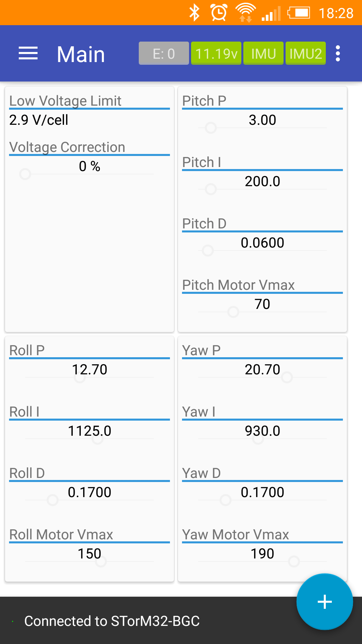Tap the Yaw I value 930.0
The image size is (362, 644).
click(262, 431)
